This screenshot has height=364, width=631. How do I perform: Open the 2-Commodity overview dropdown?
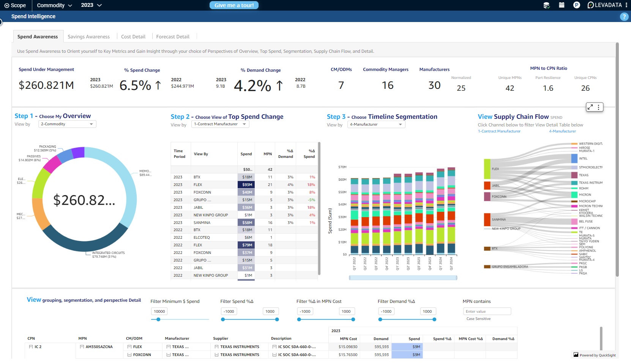pos(67,124)
